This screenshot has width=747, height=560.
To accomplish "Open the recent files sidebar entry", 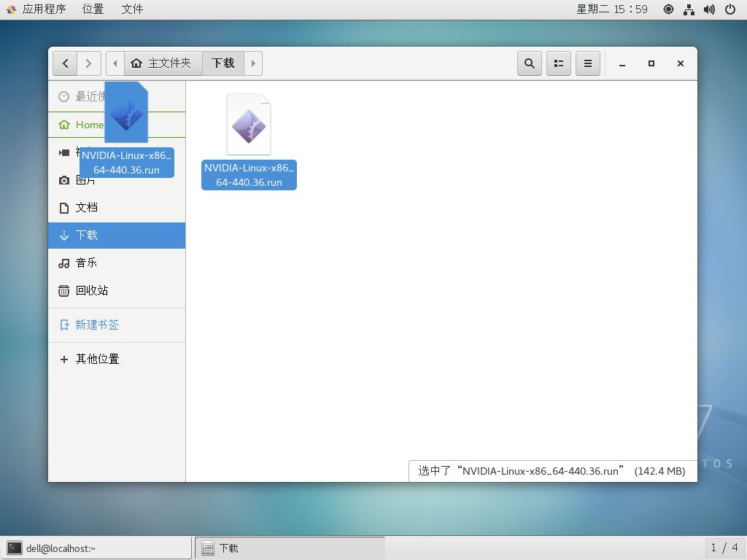I will click(x=117, y=97).
